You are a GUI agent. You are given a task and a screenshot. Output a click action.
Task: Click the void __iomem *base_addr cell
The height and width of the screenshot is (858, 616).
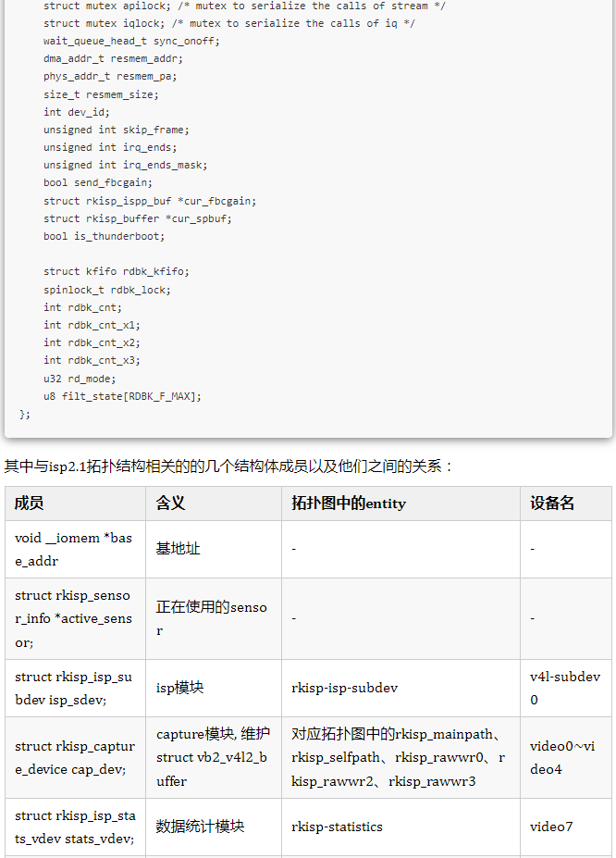[x=73, y=549]
